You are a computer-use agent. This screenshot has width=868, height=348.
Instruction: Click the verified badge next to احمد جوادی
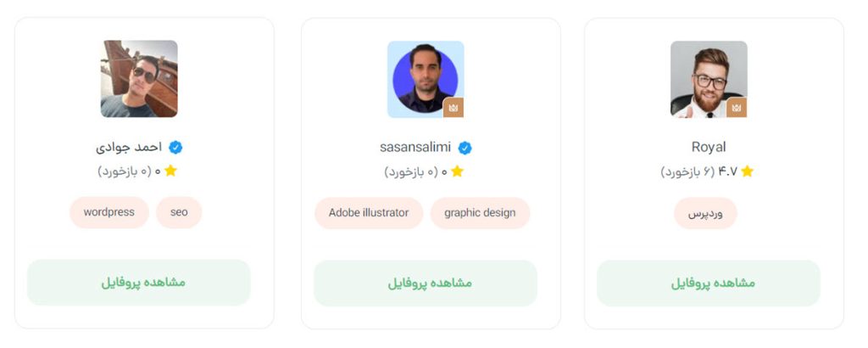click(x=175, y=147)
